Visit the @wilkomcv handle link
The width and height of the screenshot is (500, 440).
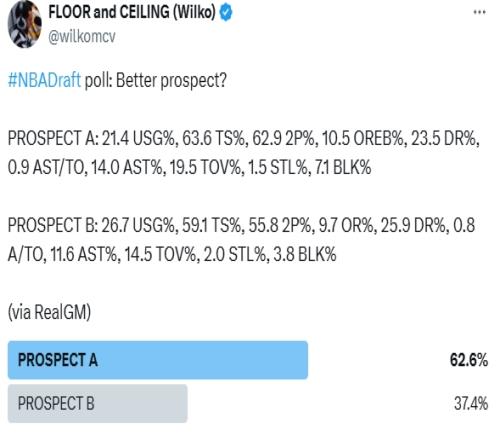click(82, 36)
